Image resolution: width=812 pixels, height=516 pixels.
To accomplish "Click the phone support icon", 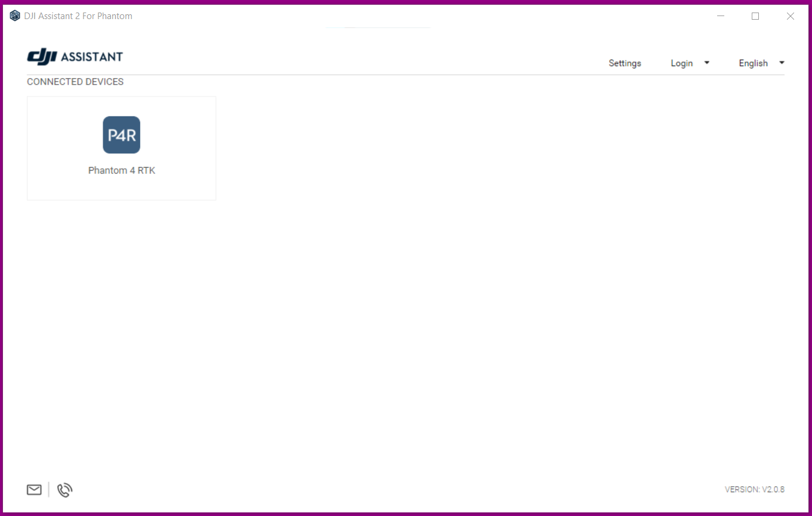I will (x=64, y=490).
